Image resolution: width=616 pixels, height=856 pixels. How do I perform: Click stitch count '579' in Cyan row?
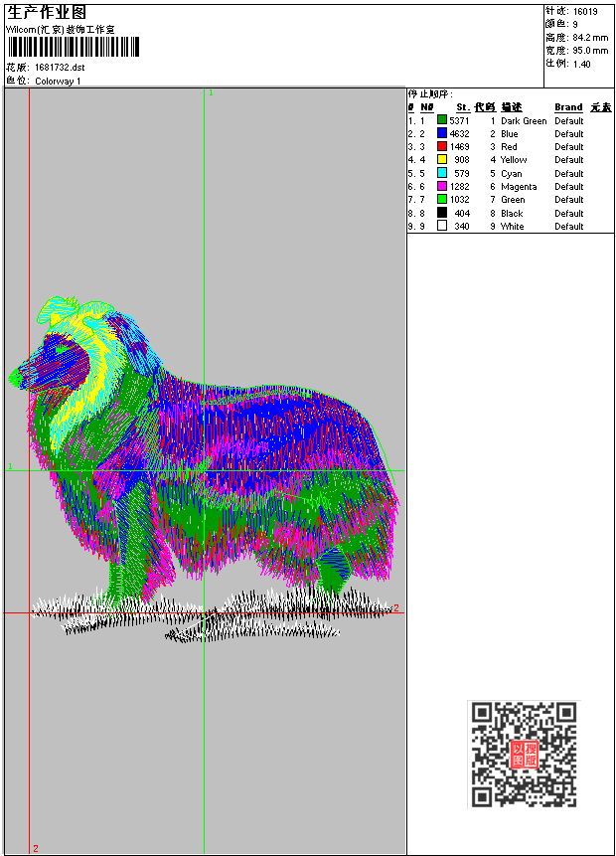tap(462, 174)
